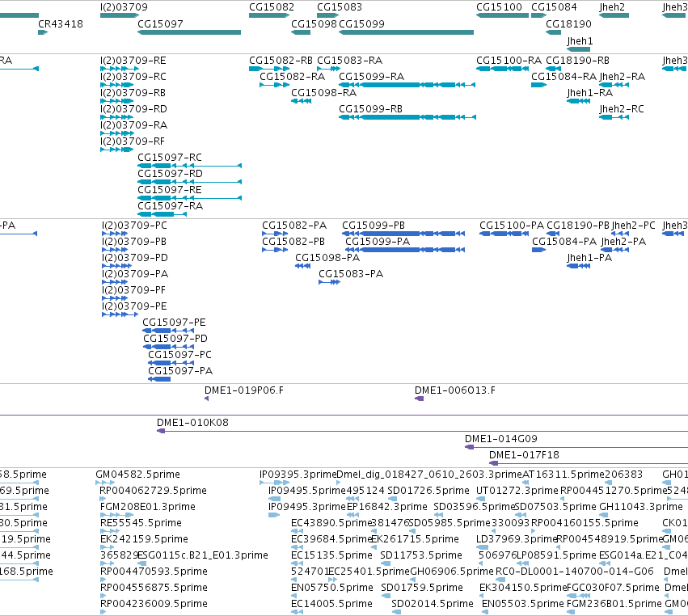Click EST FGM208E01.3prime
This screenshot has width=688, height=616.
click(116, 515)
